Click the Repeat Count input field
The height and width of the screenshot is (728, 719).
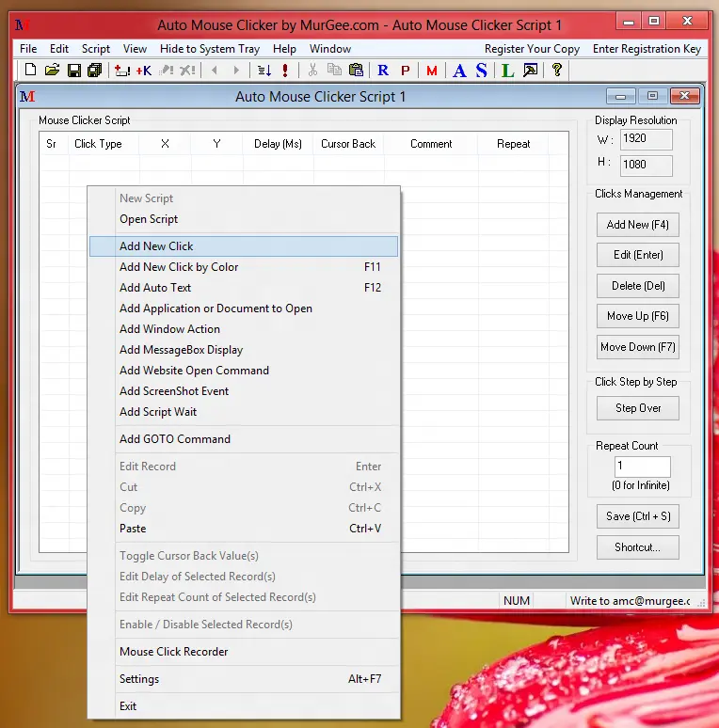click(642, 467)
